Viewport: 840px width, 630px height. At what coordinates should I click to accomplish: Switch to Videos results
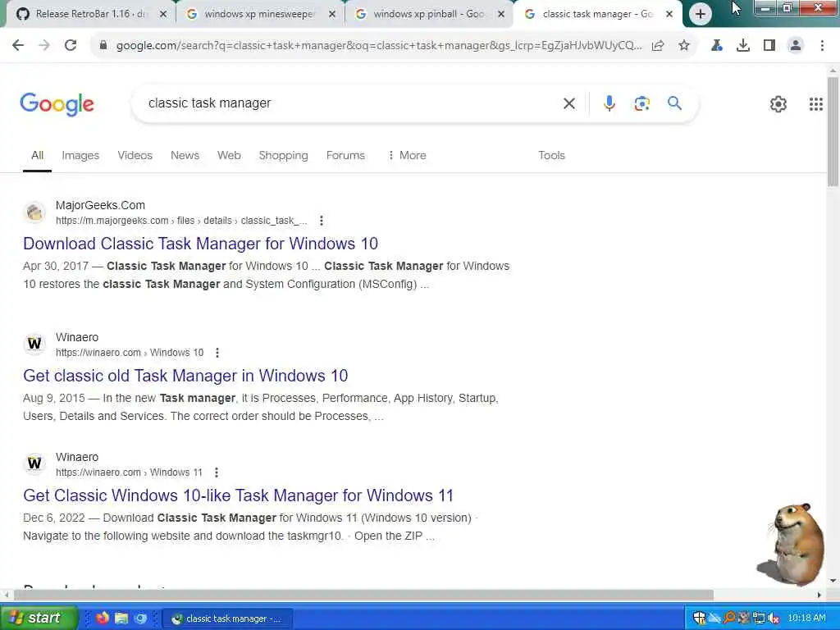135,155
